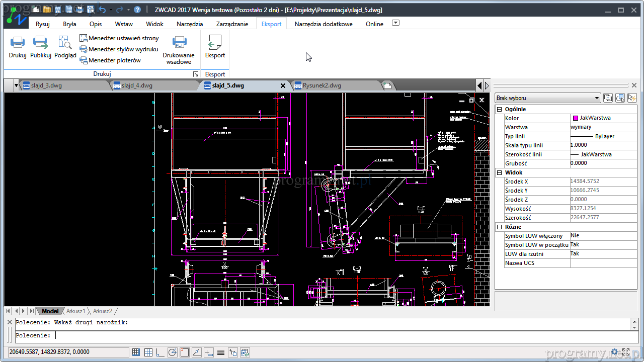Toggle polar tracking in status bar
This screenshot has width=644, height=362.
point(173,352)
